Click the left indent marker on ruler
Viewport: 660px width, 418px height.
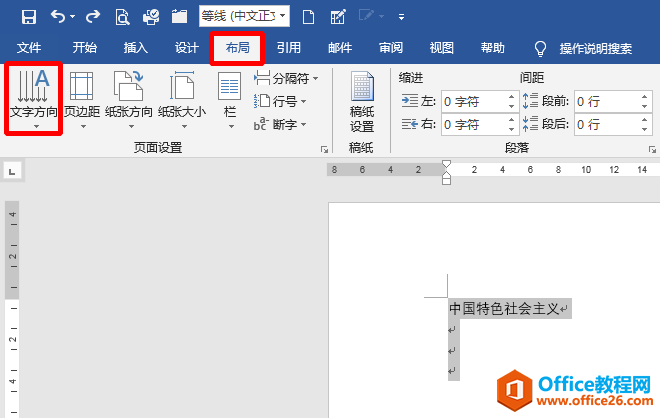[x=447, y=181]
